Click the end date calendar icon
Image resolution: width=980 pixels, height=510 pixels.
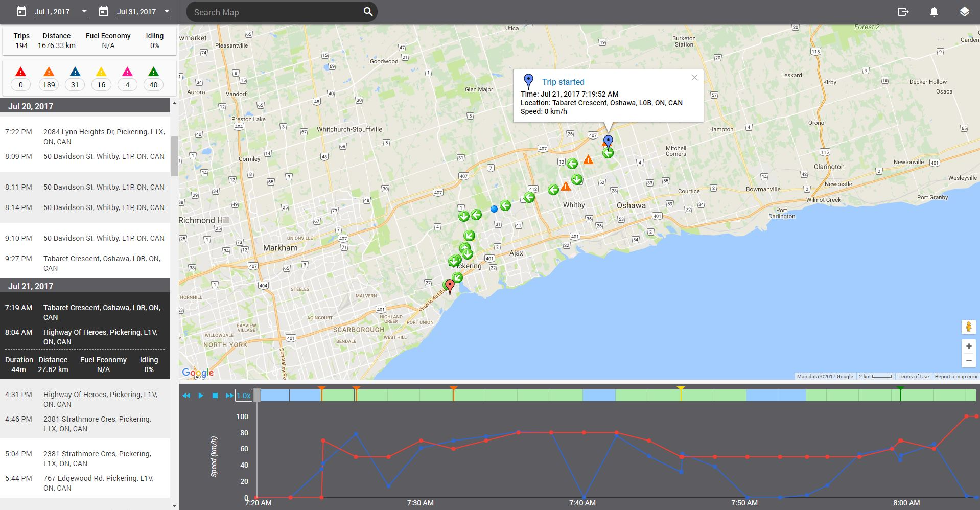point(104,11)
